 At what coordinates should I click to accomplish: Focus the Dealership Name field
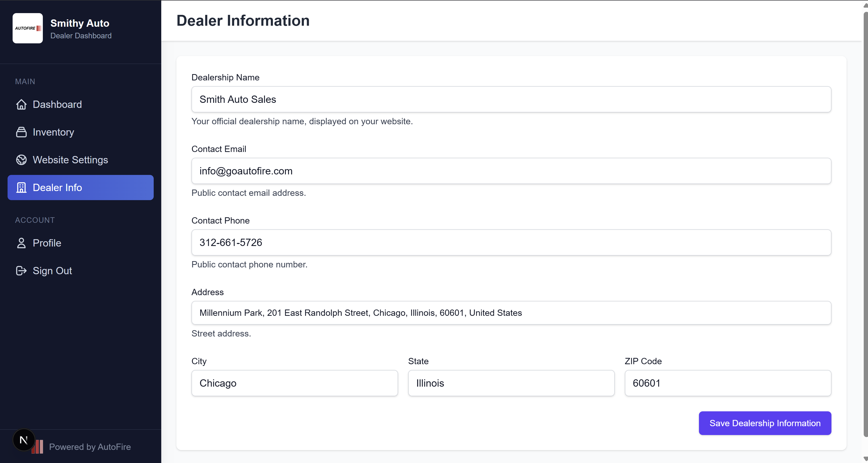pyautogui.click(x=511, y=99)
